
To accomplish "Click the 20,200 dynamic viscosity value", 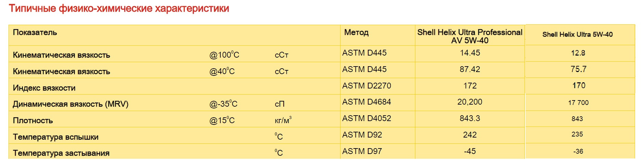I will click(470, 102).
